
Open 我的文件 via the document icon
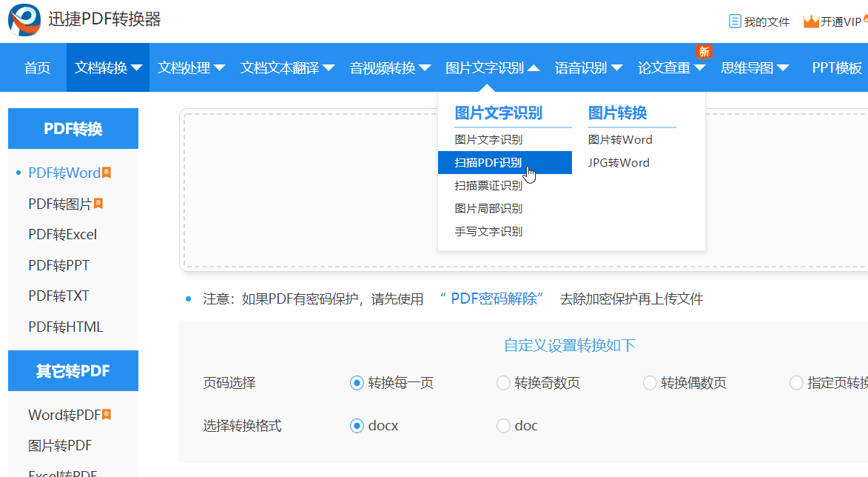click(x=734, y=21)
